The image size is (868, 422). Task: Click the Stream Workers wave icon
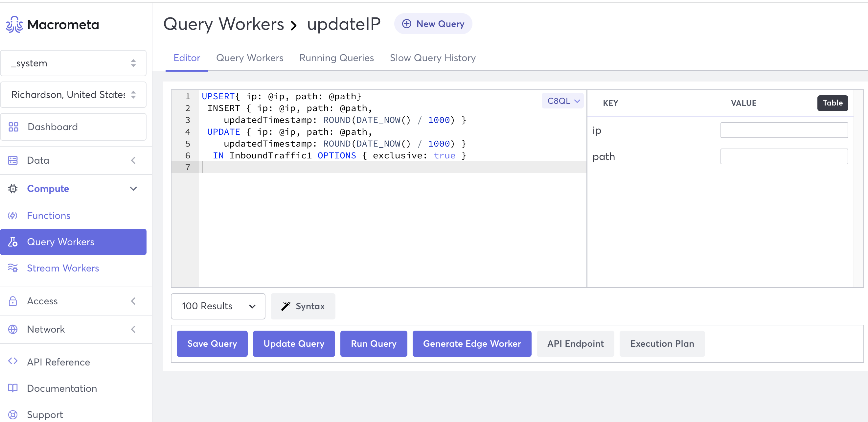click(13, 268)
